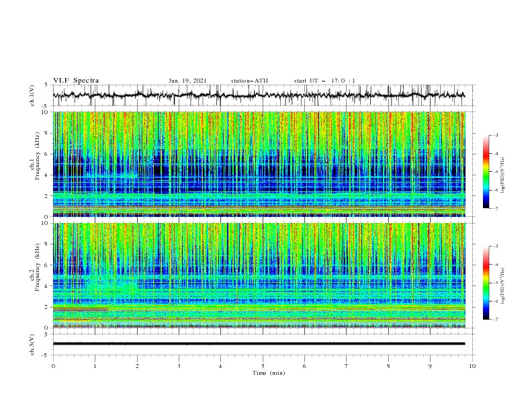The height and width of the screenshot is (411, 532).
Task: Click the 'station=ATH' label
Action: [249, 81]
